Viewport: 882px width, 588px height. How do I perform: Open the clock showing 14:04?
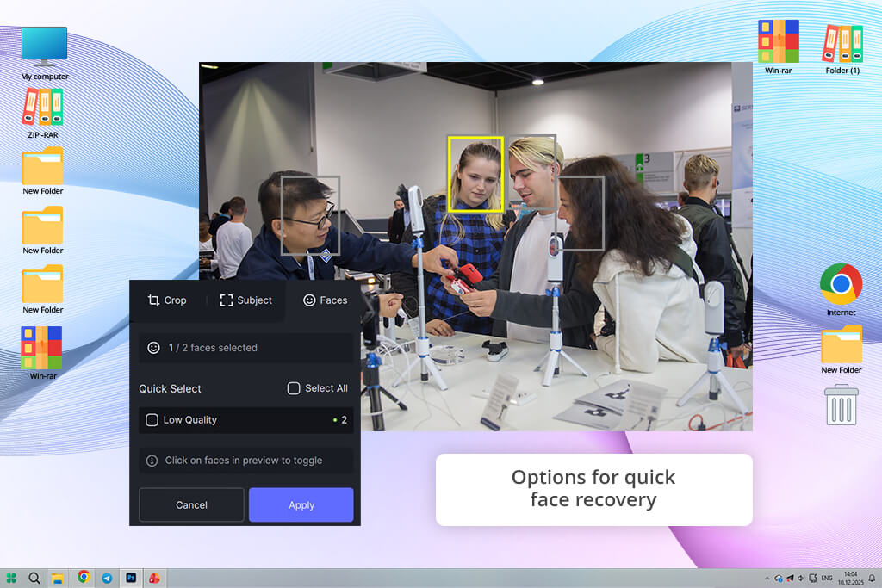[850, 578]
